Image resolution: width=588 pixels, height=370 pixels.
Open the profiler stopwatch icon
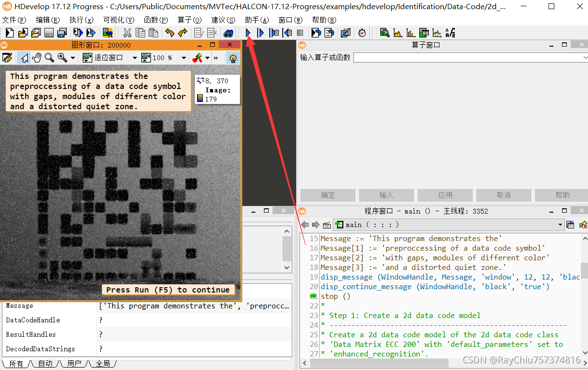click(x=362, y=33)
